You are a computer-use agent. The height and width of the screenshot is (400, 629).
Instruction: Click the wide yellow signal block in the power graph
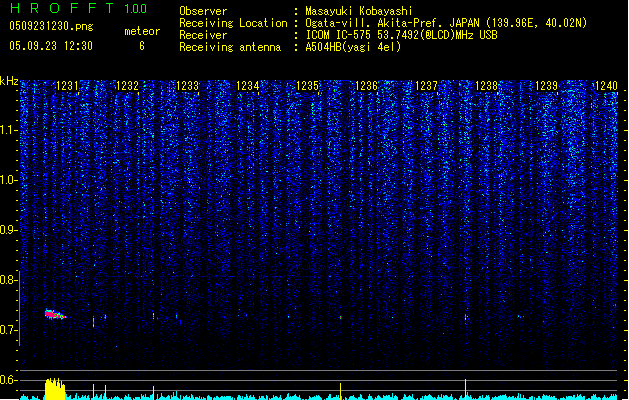[55, 389]
